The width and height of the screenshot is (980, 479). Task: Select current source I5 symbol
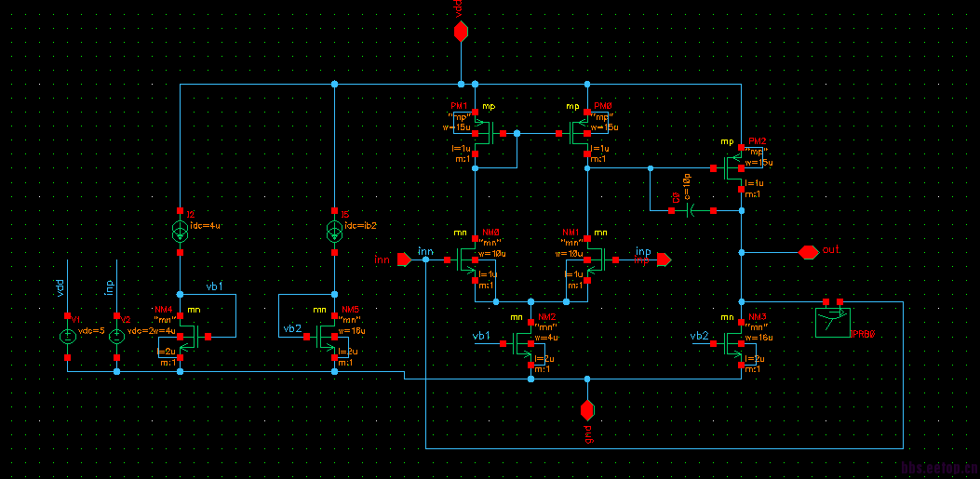334,232
